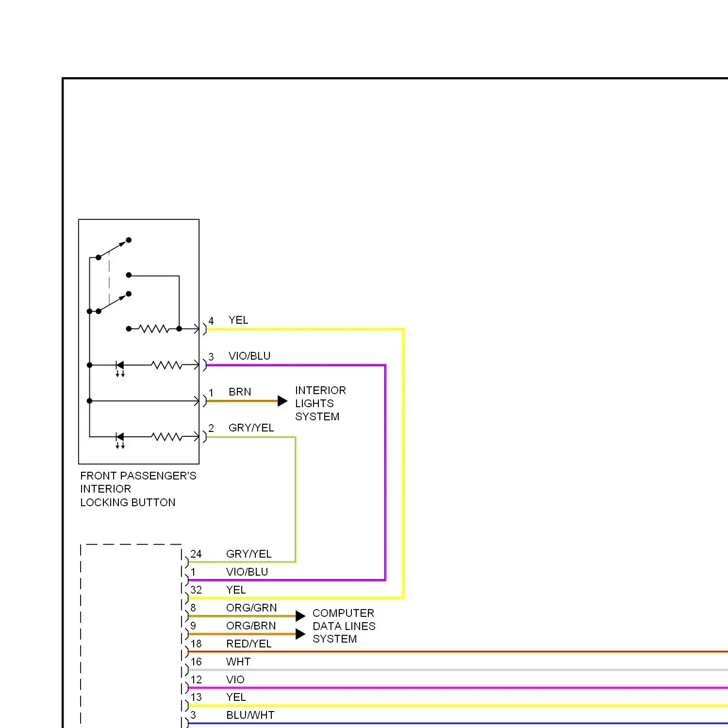This screenshot has width=728, height=728.
Task: Click pin number 8 beside ORG/GRN
Action: point(193,608)
